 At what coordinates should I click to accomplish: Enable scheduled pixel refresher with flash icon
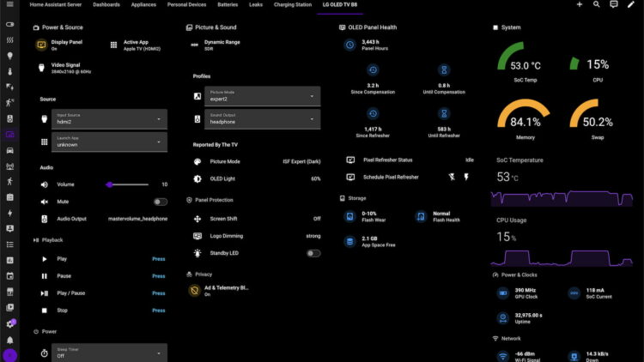tap(466, 177)
